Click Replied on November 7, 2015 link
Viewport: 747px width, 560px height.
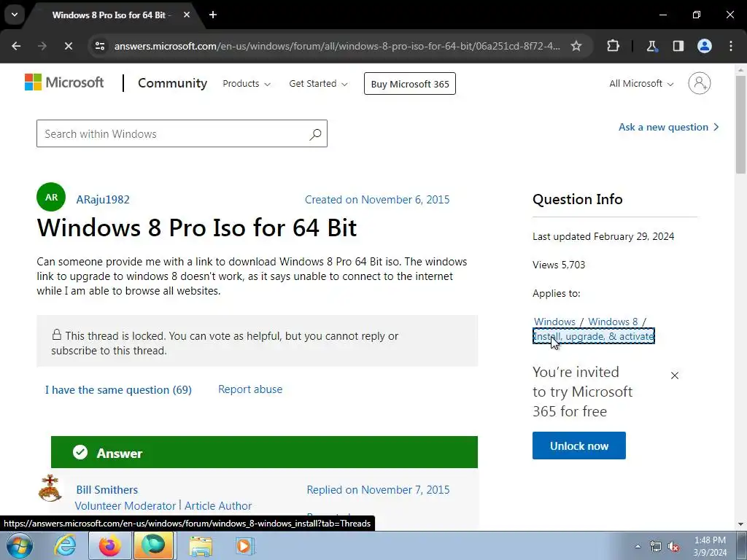379,490
